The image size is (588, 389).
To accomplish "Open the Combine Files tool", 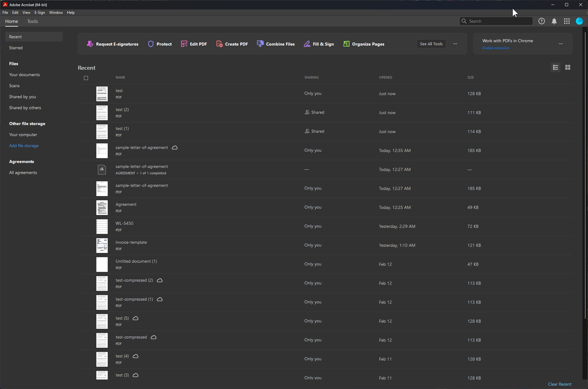I will point(260,44).
